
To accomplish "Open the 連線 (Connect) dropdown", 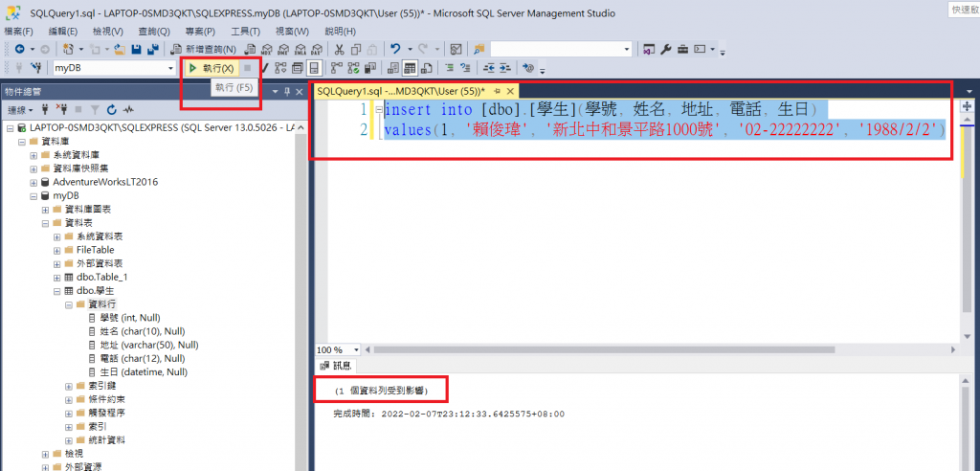I will point(20,110).
